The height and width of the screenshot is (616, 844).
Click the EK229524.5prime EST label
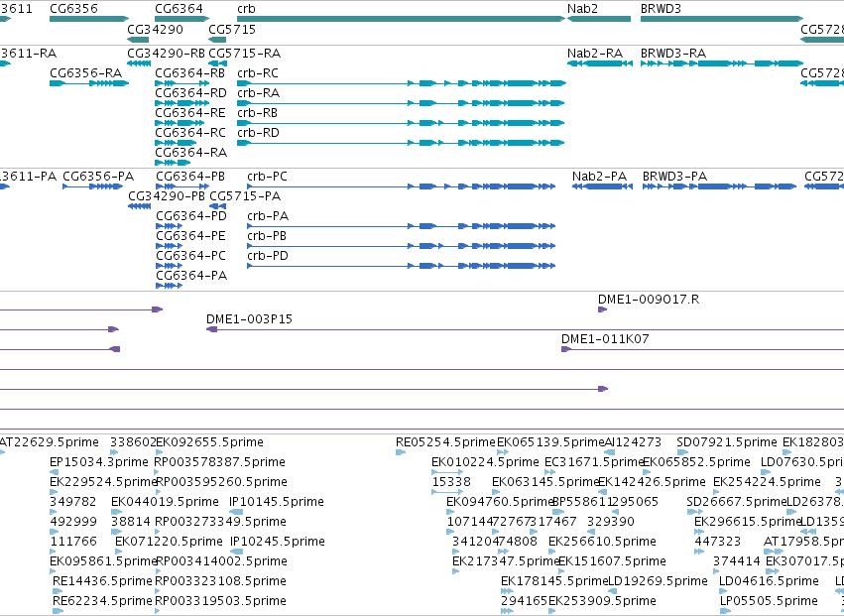click(x=102, y=481)
